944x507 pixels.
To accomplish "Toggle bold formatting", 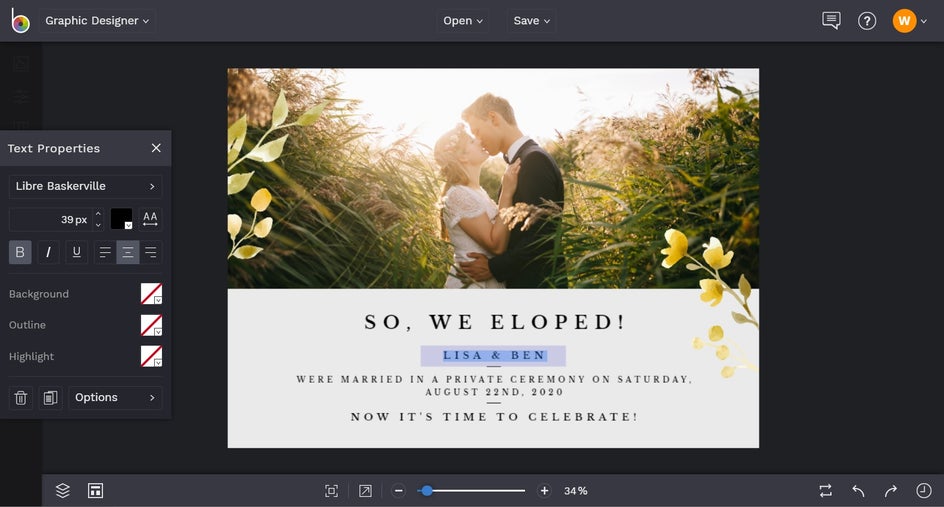I will point(20,252).
